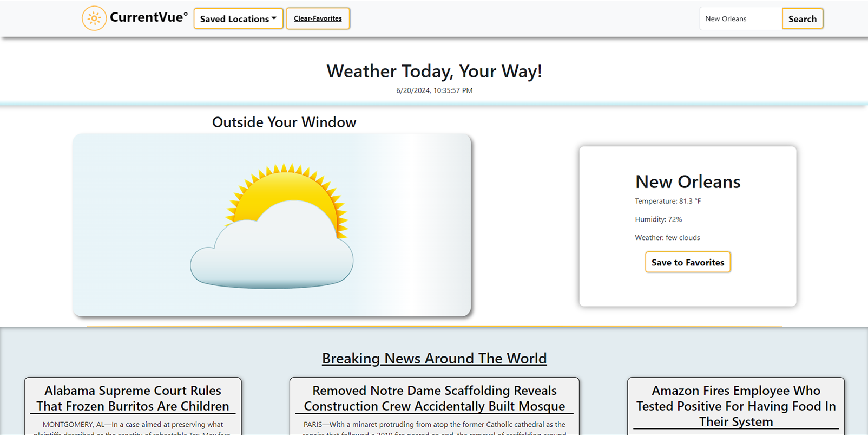Click the CurrentVue sun logo icon
The height and width of the screenshot is (435, 868).
point(94,18)
